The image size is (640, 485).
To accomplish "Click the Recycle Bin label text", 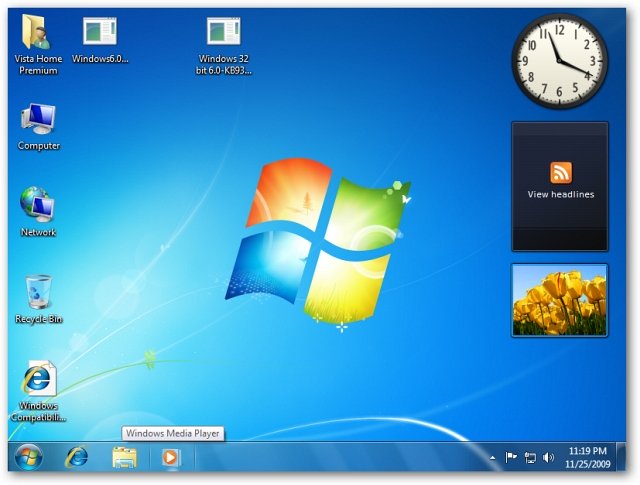I will [38, 319].
